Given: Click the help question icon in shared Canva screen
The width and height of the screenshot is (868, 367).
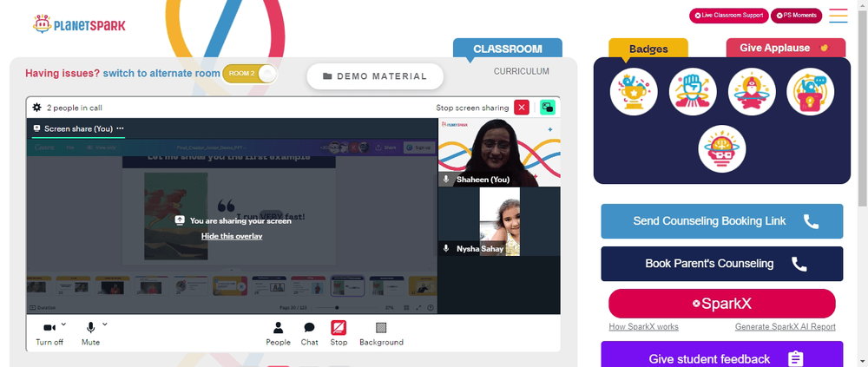Looking at the screenshot, I should (x=431, y=308).
